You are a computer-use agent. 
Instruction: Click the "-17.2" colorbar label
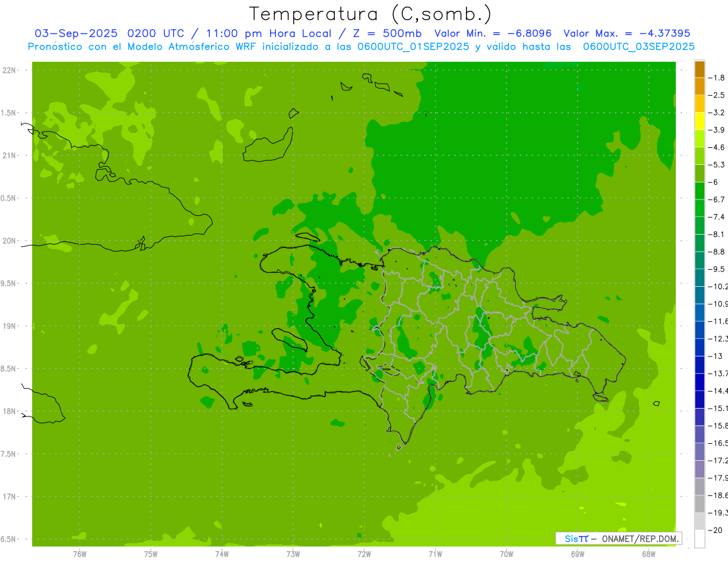pos(718,461)
